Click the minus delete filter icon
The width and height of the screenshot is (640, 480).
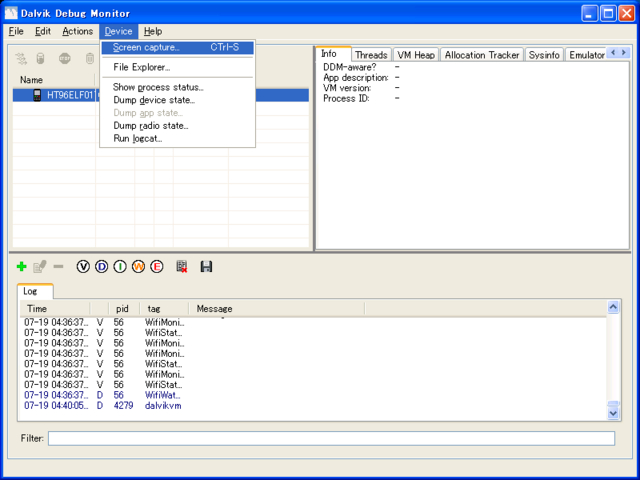58,267
